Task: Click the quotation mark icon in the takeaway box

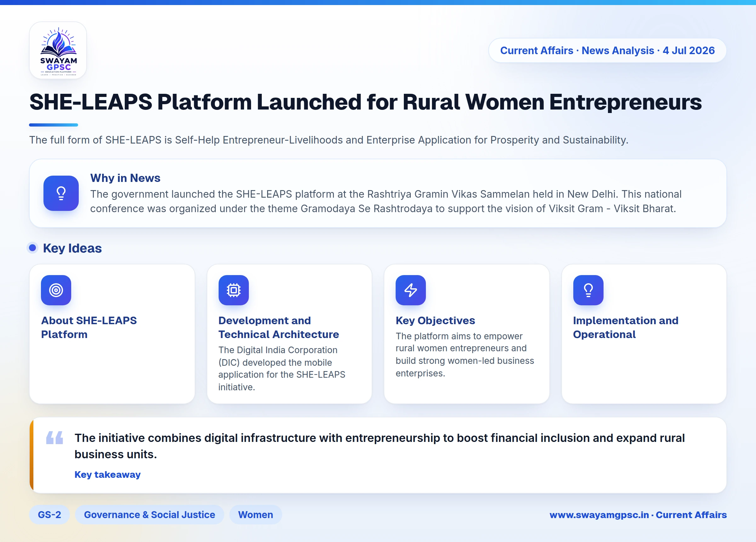Action: pos(55,438)
